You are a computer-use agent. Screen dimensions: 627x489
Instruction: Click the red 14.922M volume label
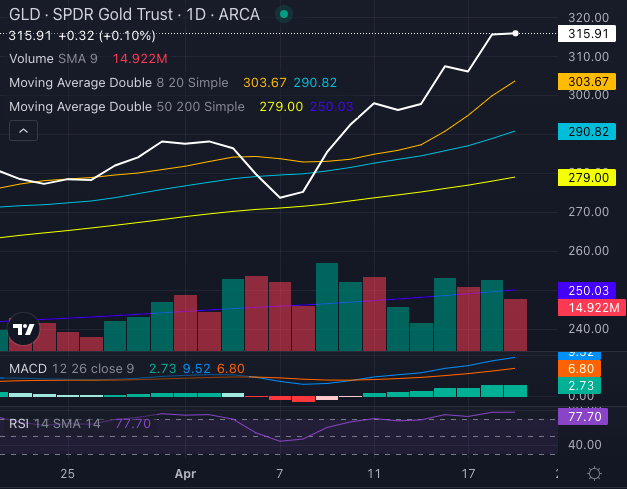[589, 307]
